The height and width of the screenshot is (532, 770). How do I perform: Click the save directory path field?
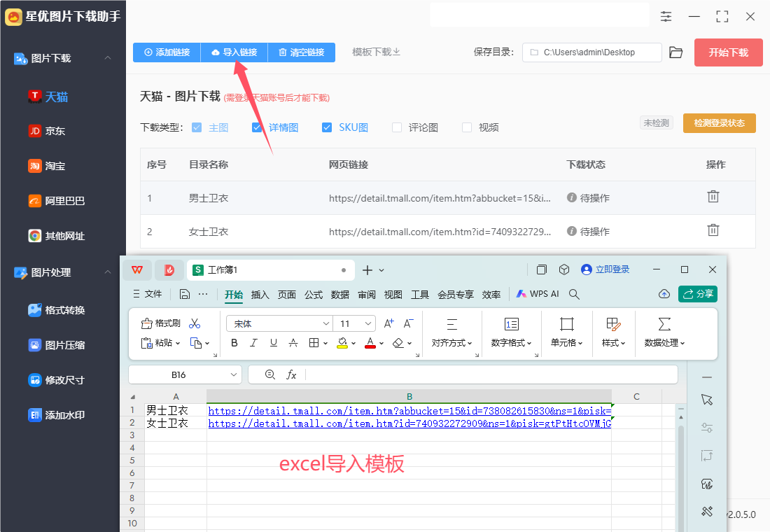[591, 52]
